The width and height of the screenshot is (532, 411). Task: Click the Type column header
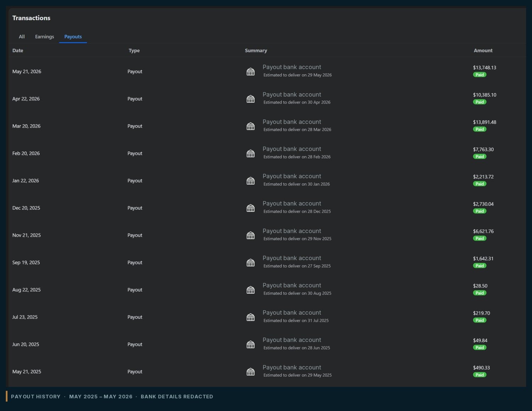(x=134, y=51)
